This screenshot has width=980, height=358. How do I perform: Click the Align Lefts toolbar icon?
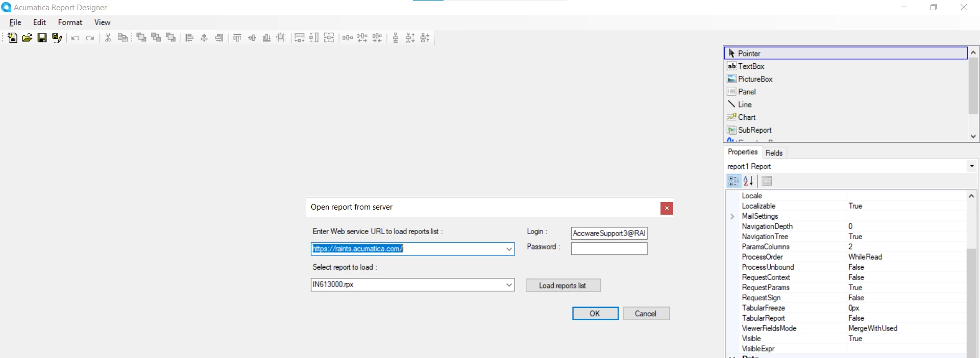[x=189, y=38]
